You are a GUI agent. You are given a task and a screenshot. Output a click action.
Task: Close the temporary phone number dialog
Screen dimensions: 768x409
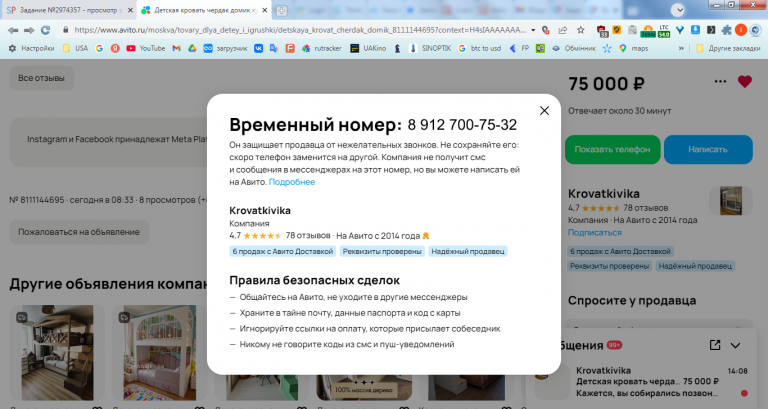544,111
